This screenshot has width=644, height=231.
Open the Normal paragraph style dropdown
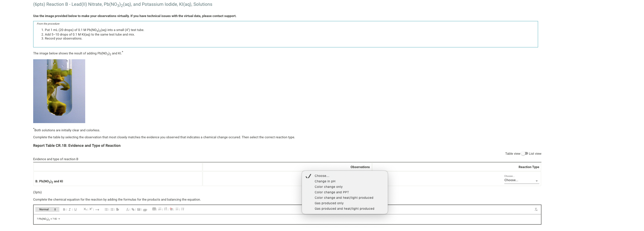click(47, 209)
